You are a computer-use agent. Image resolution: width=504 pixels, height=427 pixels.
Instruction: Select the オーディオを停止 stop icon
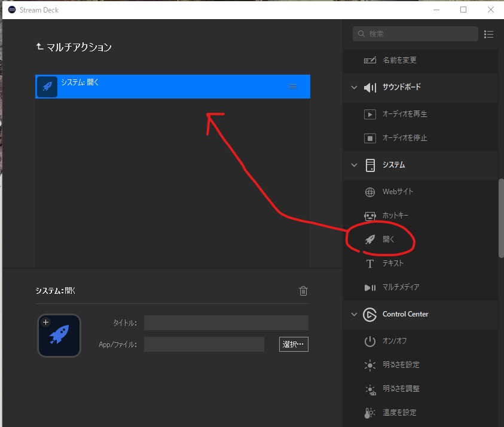(370, 138)
